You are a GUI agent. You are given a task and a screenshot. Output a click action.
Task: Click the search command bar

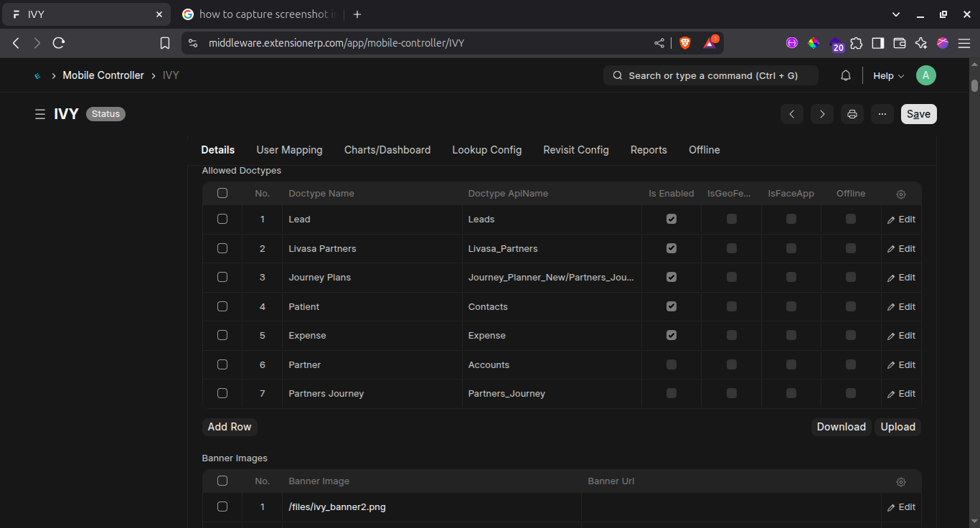click(711, 75)
